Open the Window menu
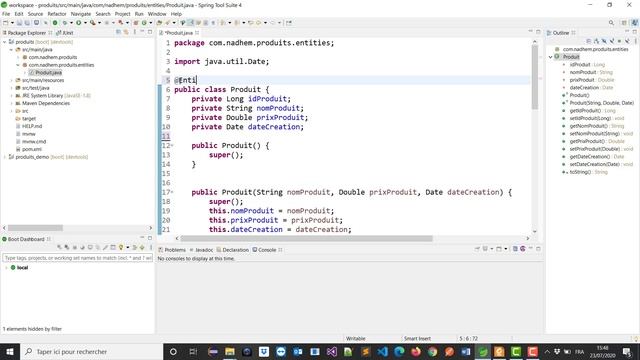This screenshot has height=360, width=640. click(157, 14)
